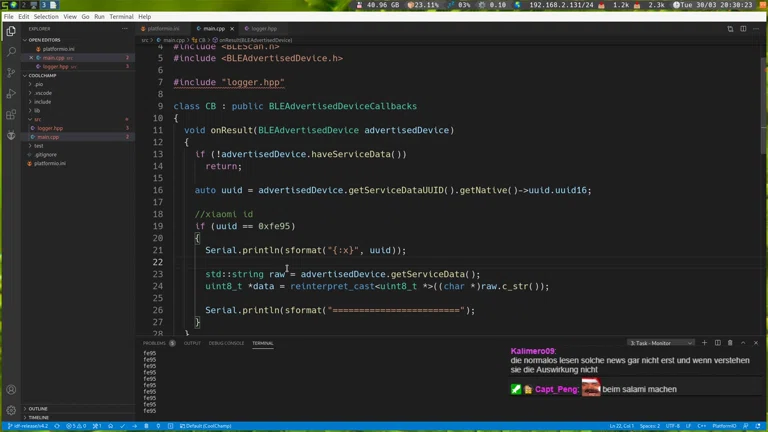
Task: Open the PlatformIO alien icon panel
Action: [11, 135]
